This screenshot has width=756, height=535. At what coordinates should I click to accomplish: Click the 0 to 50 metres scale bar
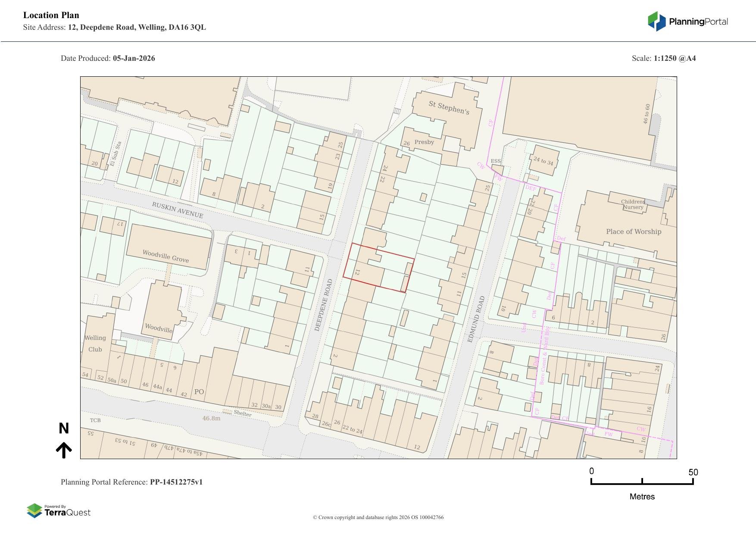tap(642, 482)
